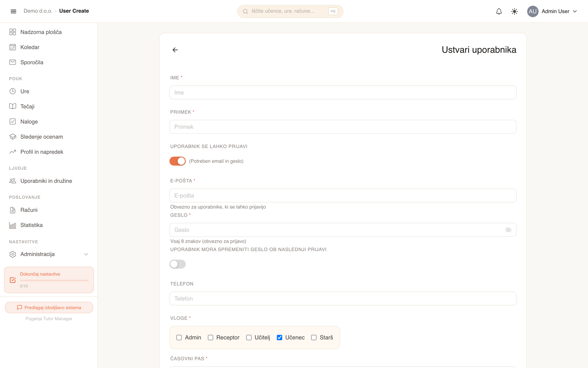Click the Administracija gear icon
Image resolution: width=588 pixels, height=368 pixels.
[x=13, y=254]
